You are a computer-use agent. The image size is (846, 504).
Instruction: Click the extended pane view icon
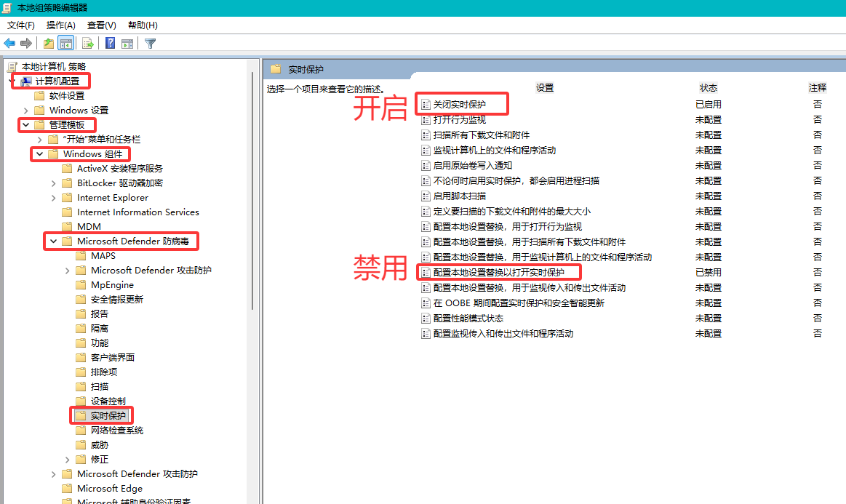(x=128, y=43)
